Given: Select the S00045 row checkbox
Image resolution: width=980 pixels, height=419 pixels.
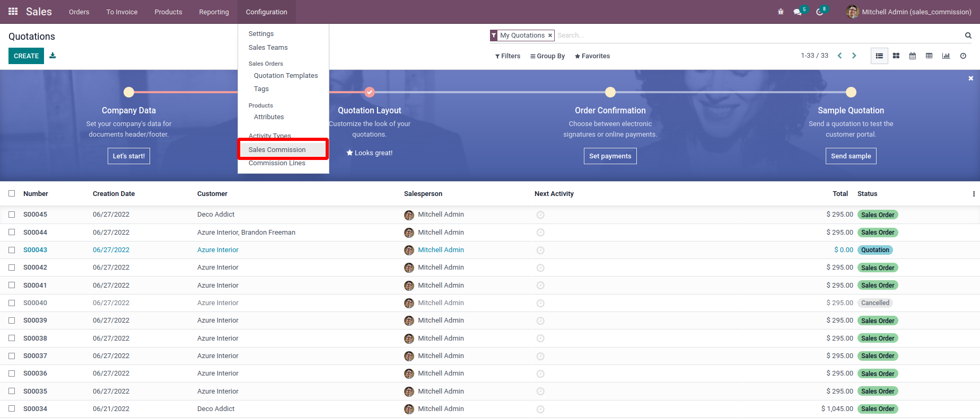Looking at the screenshot, I should pyautogui.click(x=12, y=215).
